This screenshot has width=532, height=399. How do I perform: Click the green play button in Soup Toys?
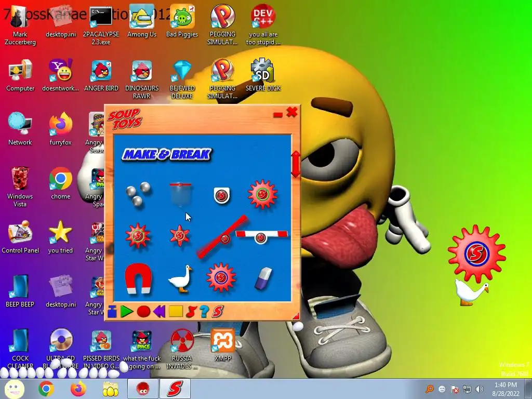pos(127,311)
